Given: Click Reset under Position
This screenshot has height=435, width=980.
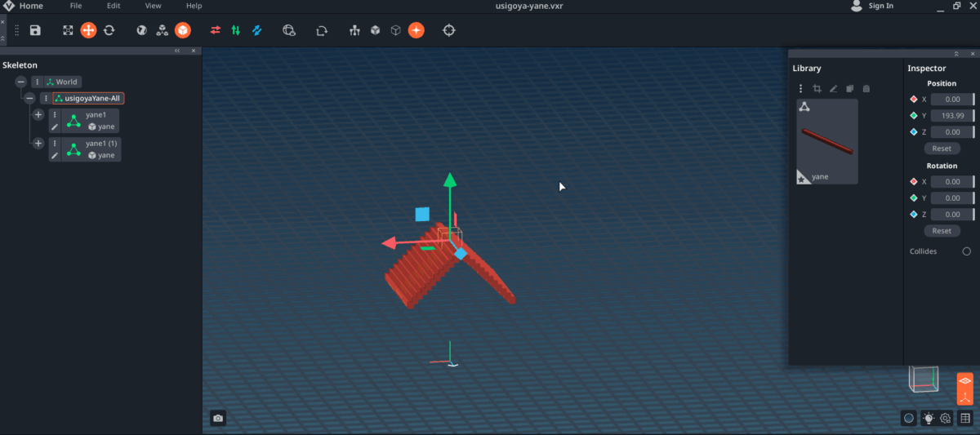Looking at the screenshot, I should [x=942, y=149].
